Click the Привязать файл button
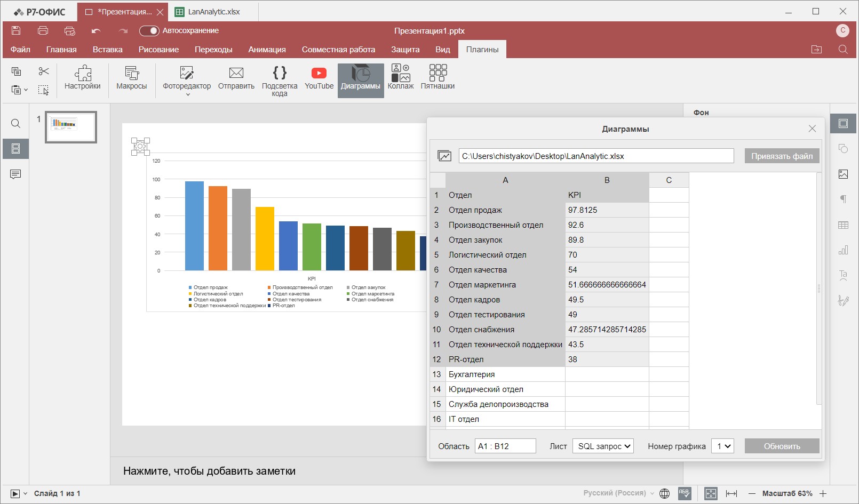Screen dimensions: 859x504 click(782, 156)
